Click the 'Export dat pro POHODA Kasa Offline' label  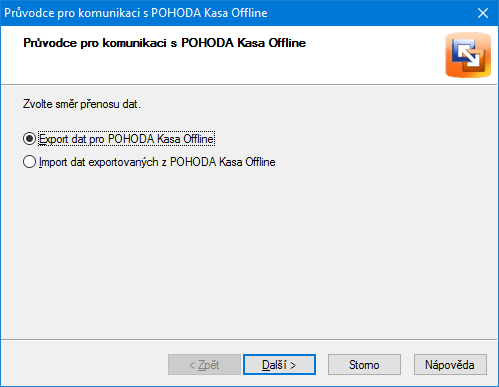click(x=127, y=139)
